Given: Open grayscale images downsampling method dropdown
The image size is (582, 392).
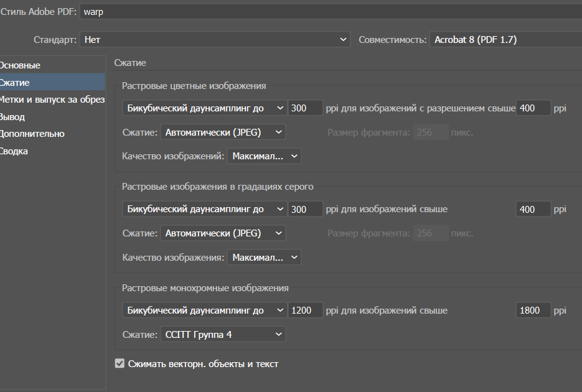Looking at the screenshot, I should click(204, 209).
